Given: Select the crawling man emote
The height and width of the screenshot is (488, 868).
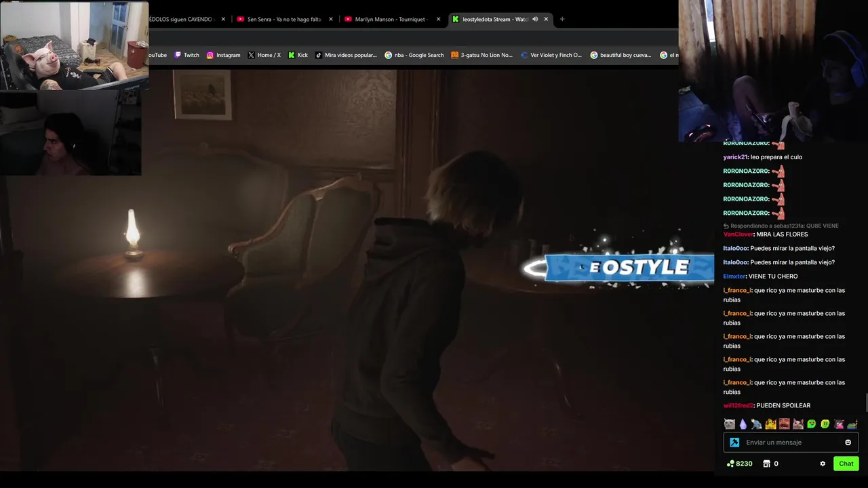Looking at the screenshot, I should [x=757, y=424].
